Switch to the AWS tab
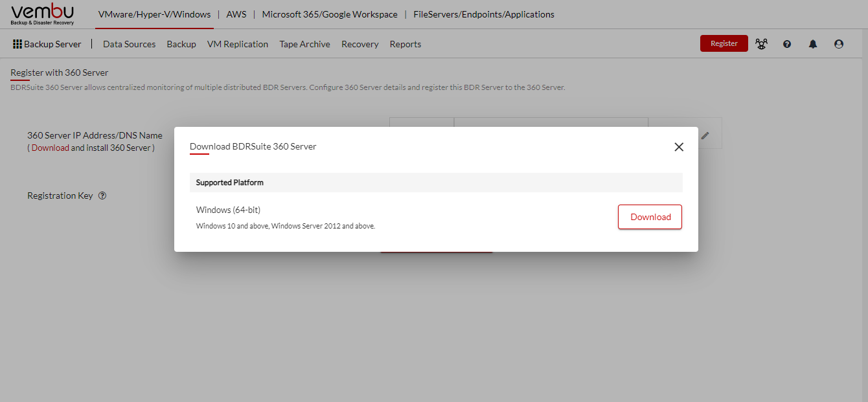 (236, 14)
